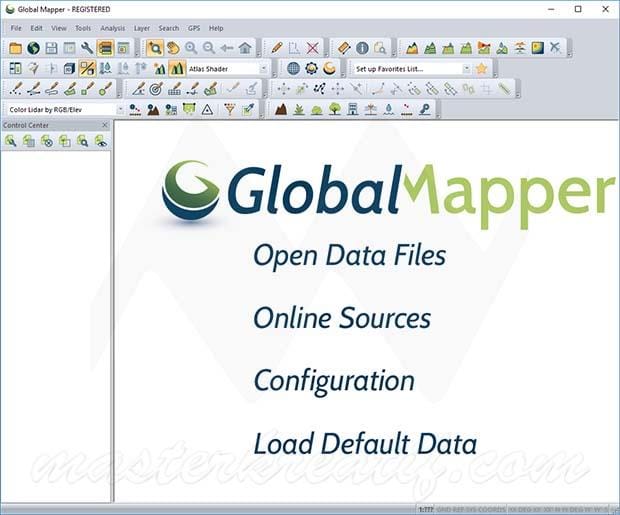The height and width of the screenshot is (515, 620).
Task: Close the Control Center panel
Action: click(x=105, y=125)
